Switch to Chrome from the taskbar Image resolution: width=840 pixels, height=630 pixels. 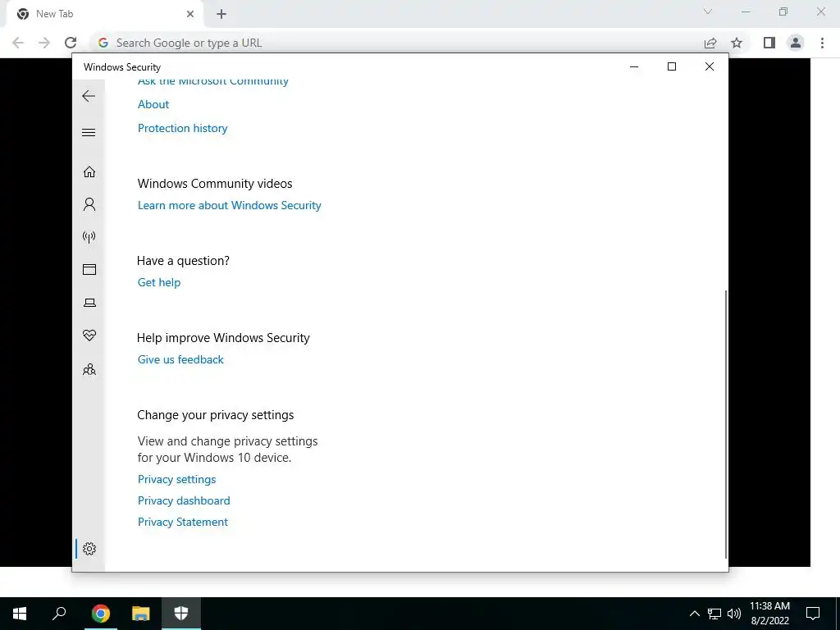100,614
